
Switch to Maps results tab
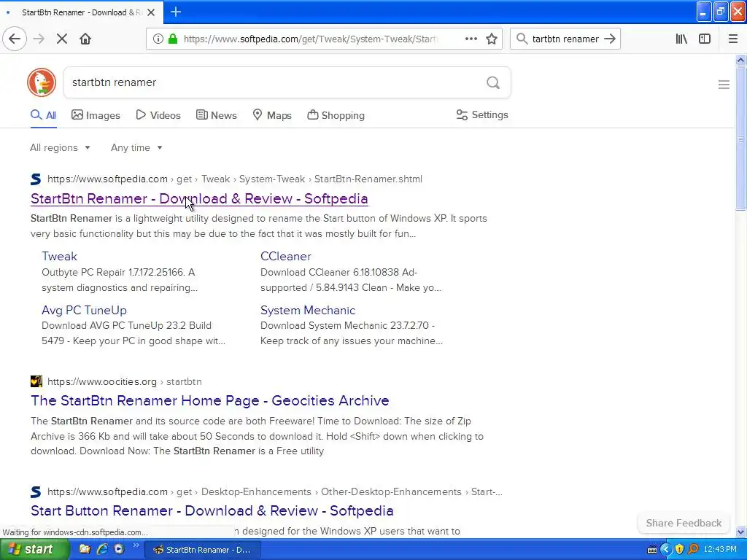pos(272,115)
